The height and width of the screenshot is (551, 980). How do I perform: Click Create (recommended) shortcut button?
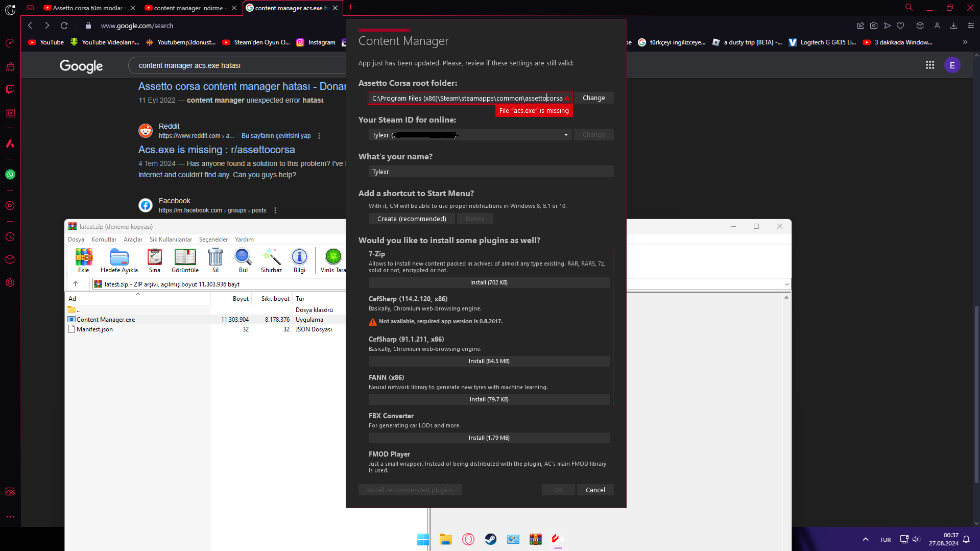412,219
